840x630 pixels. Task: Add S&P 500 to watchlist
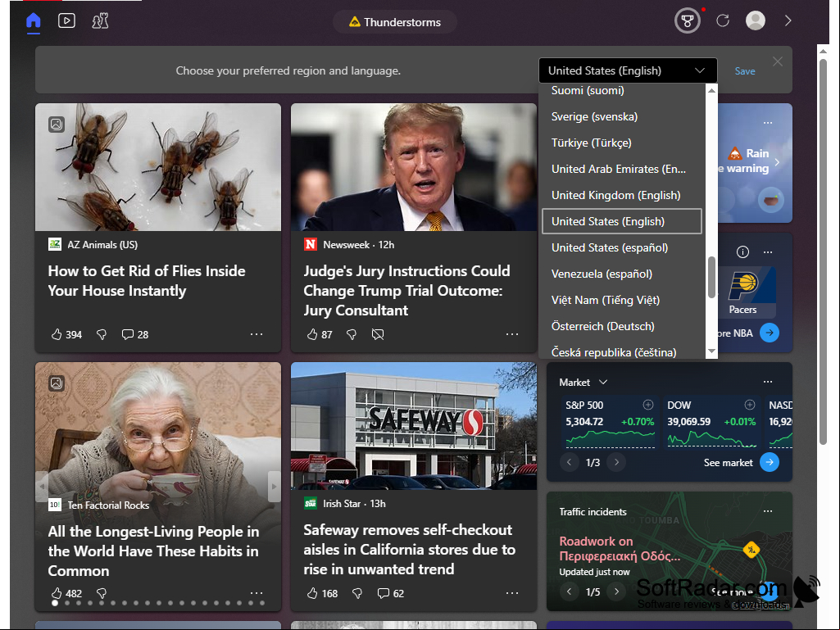click(647, 405)
